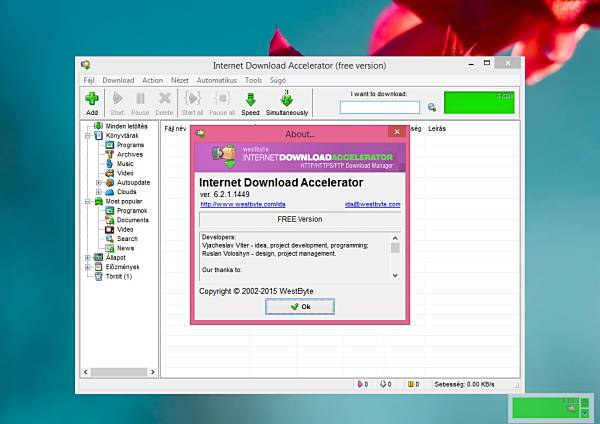Click the I want to download field

[x=380, y=107]
